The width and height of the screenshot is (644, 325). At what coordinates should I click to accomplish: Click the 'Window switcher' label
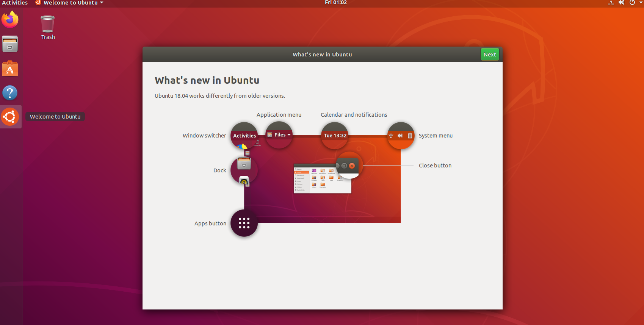204,136
